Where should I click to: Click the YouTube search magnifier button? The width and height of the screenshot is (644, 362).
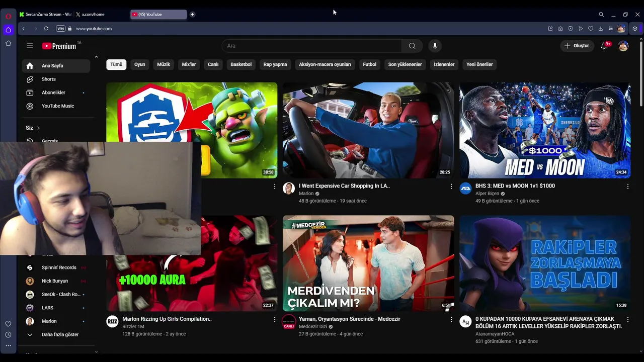pos(412,46)
